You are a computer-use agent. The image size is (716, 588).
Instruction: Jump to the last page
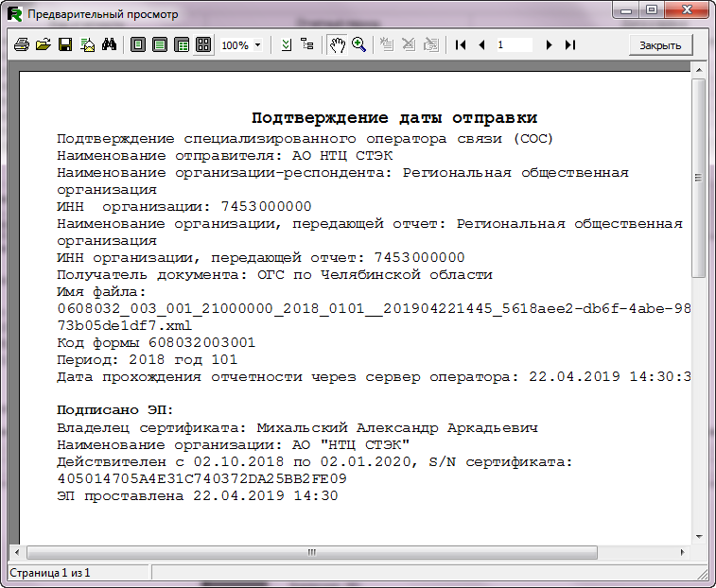click(x=570, y=44)
